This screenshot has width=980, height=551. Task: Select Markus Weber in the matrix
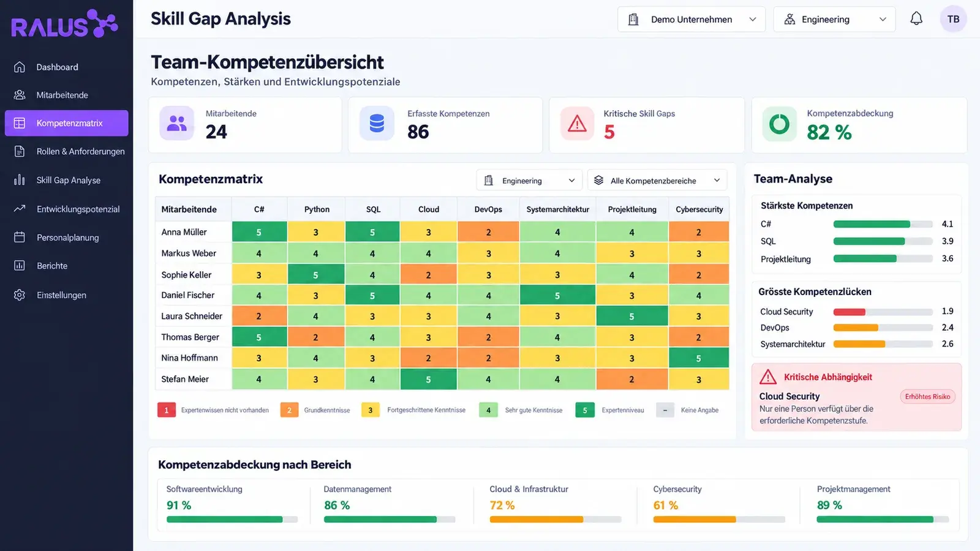tap(189, 253)
